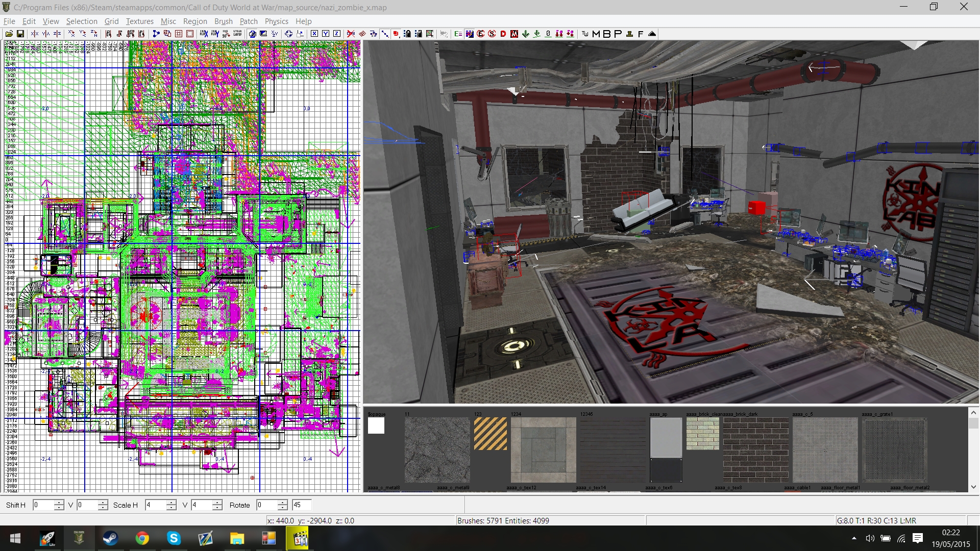Viewport: 980px width, 551px height.
Task: Open the Windows Start menu
Action: pyautogui.click(x=15, y=538)
